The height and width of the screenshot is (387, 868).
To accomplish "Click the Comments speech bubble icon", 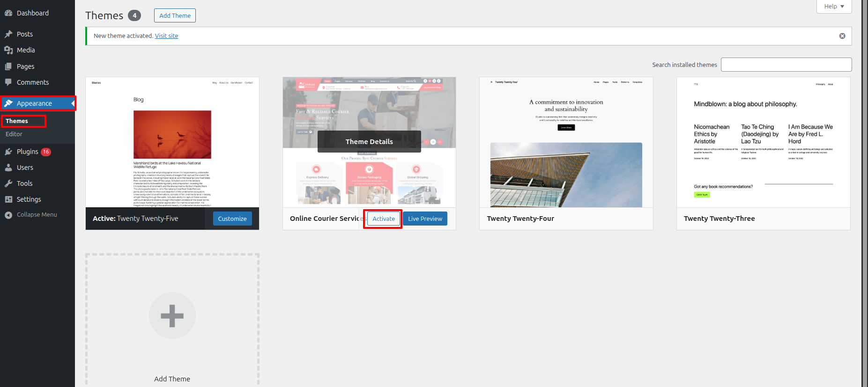I will [x=8, y=82].
